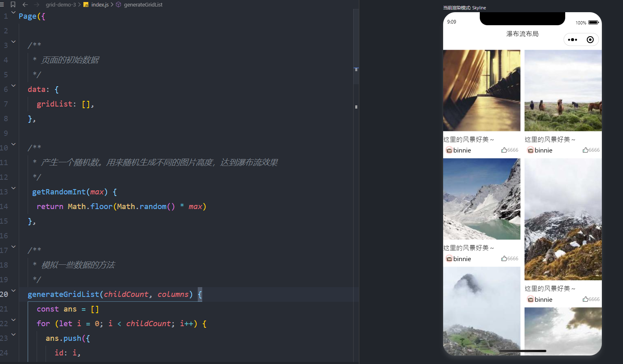Click the binnie username under the corridor photo

(462, 150)
